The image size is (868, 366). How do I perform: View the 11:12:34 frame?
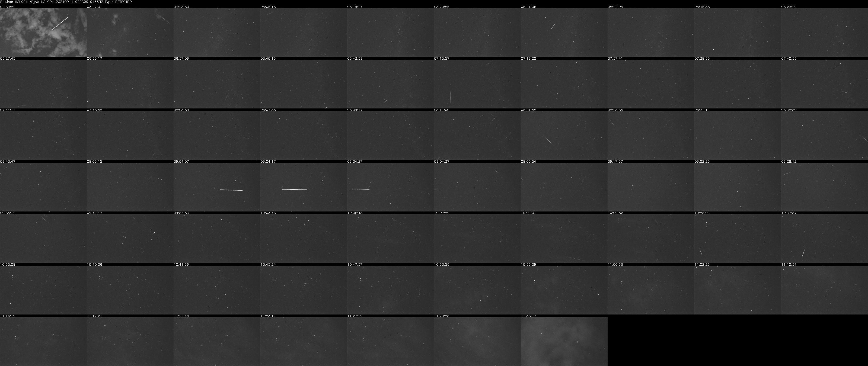pos(825,290)
